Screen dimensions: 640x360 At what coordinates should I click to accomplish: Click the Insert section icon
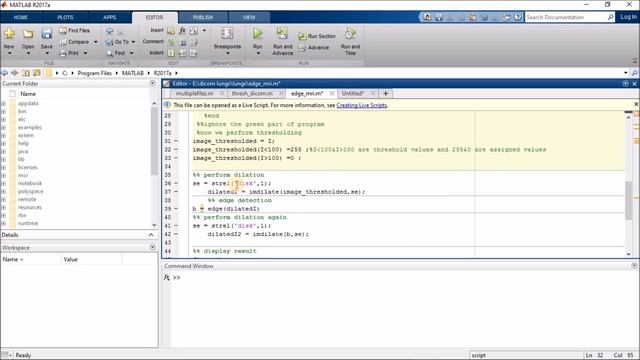[171, 31]
